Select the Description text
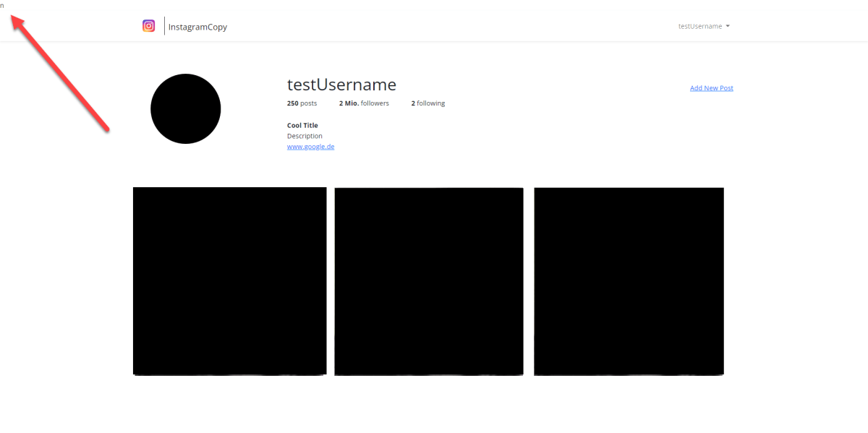868x433 pixels. pos(305,135)
